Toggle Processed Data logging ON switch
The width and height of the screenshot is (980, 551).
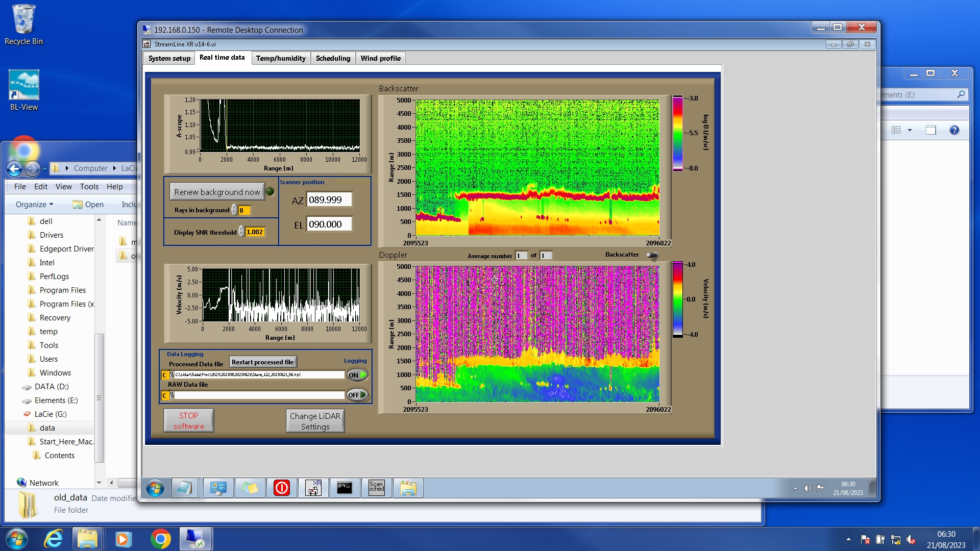point(357,375)
